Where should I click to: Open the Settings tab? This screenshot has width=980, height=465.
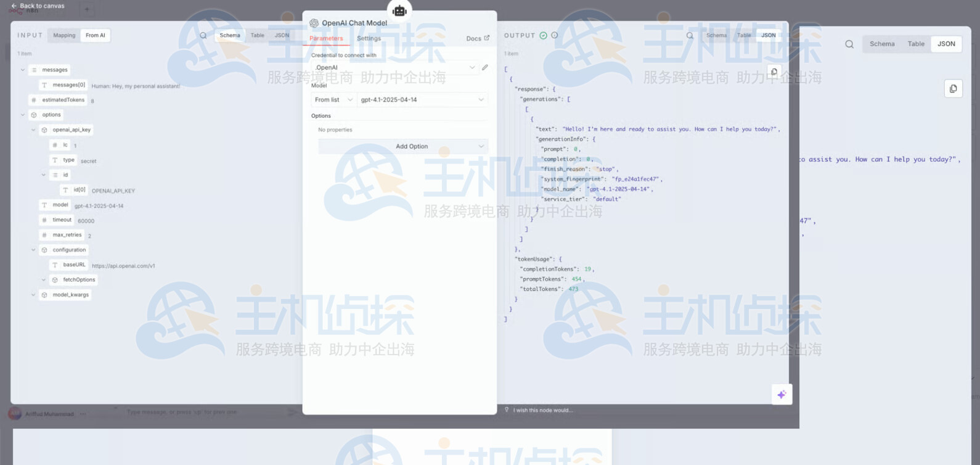[x=369, y=38]
